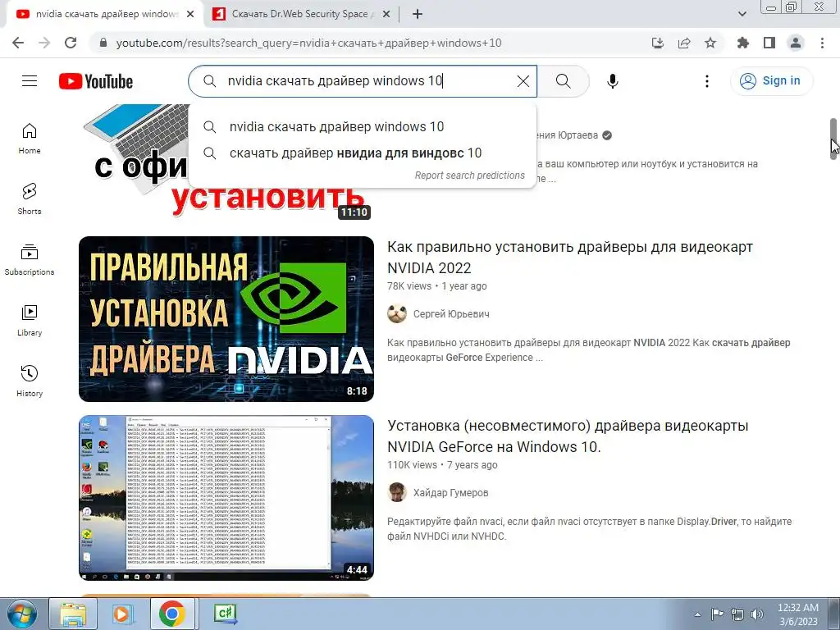The height and width of the screenshot is (630, 840).
Task: Close the Dr.Web Security Space tab
Action: point(386,15)
